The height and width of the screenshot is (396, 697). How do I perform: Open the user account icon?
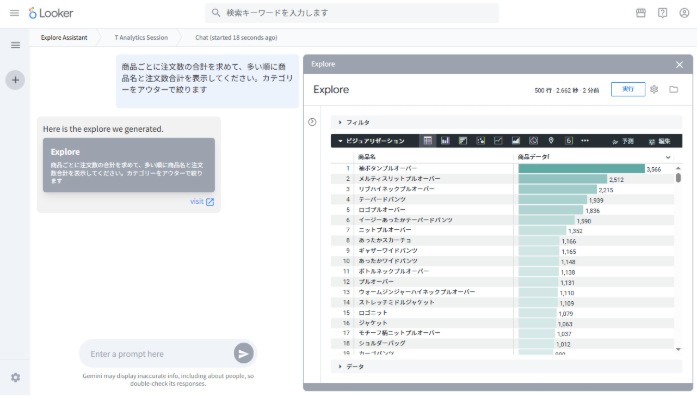coord(684,13)
